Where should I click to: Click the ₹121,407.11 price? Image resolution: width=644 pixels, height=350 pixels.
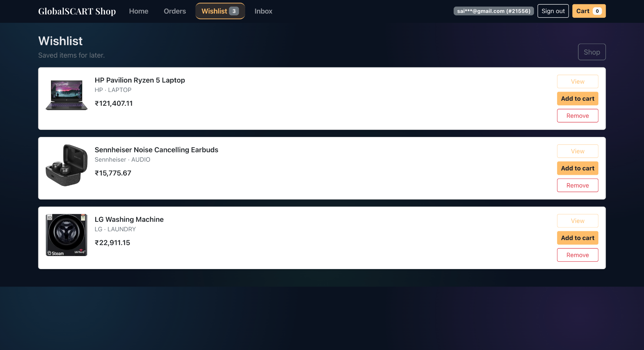tap(114, 103)
